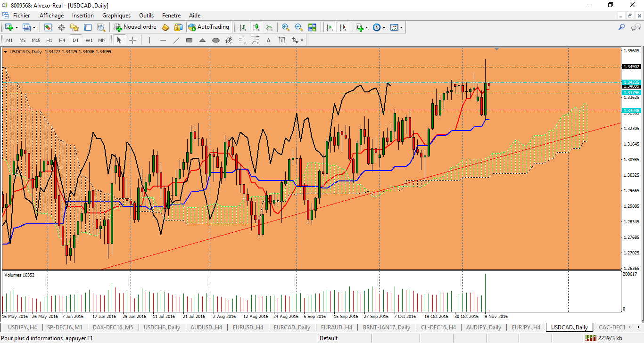
Task: Open the Graphiques menu
Action: click(x=116, y=16)
